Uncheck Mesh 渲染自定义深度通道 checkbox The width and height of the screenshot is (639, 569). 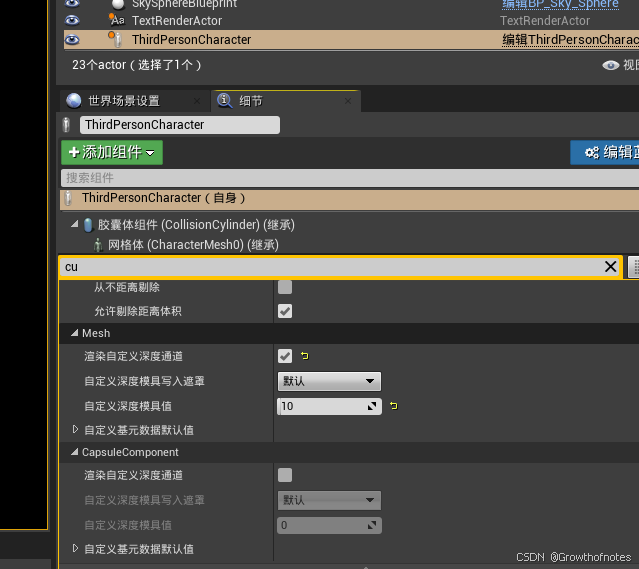point(285,356)
